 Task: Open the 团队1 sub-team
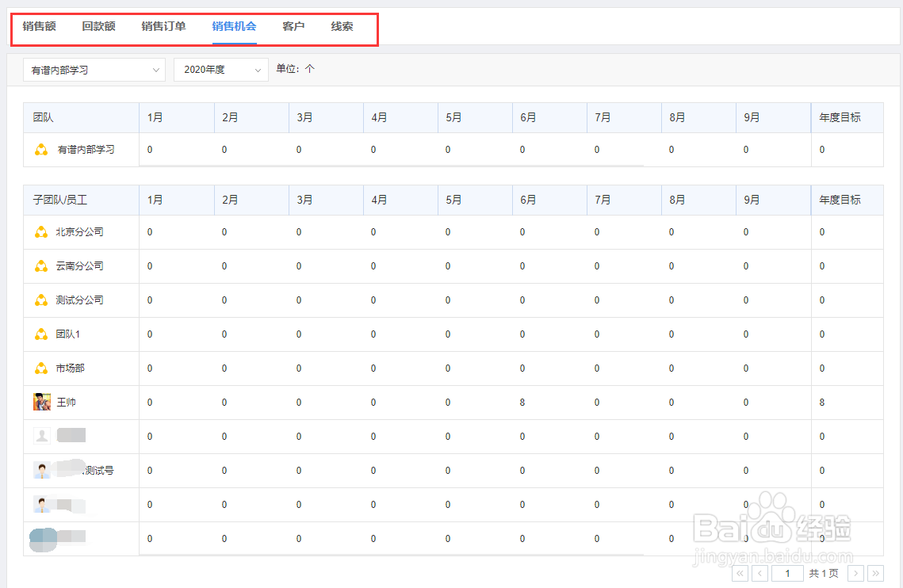68,334
